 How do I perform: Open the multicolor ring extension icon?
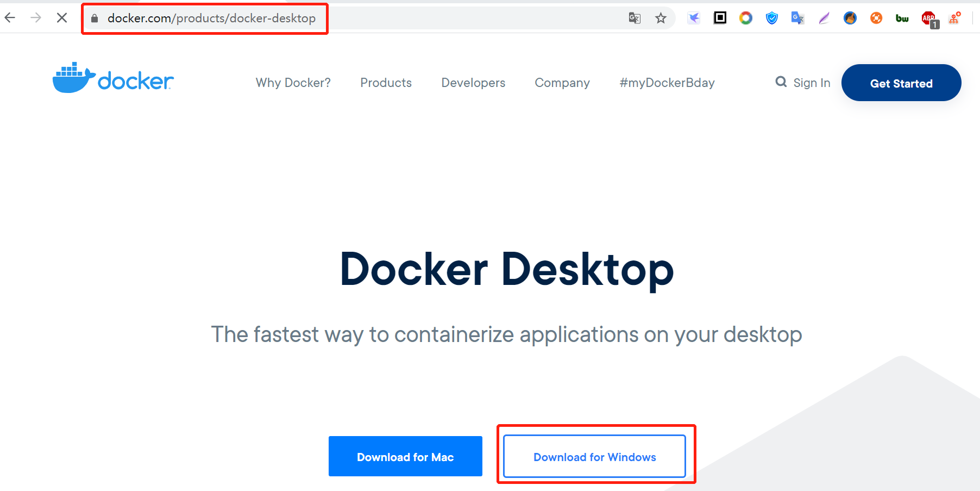click(746, 18)
